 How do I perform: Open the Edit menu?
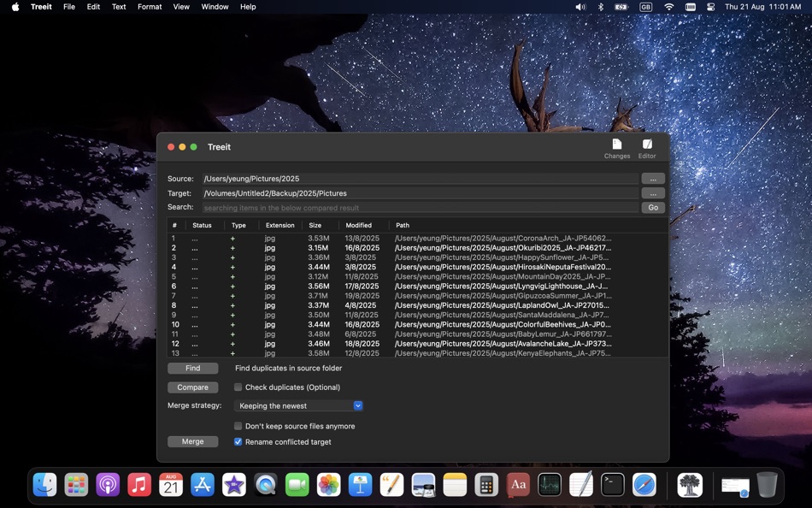(x=93, y=7)
